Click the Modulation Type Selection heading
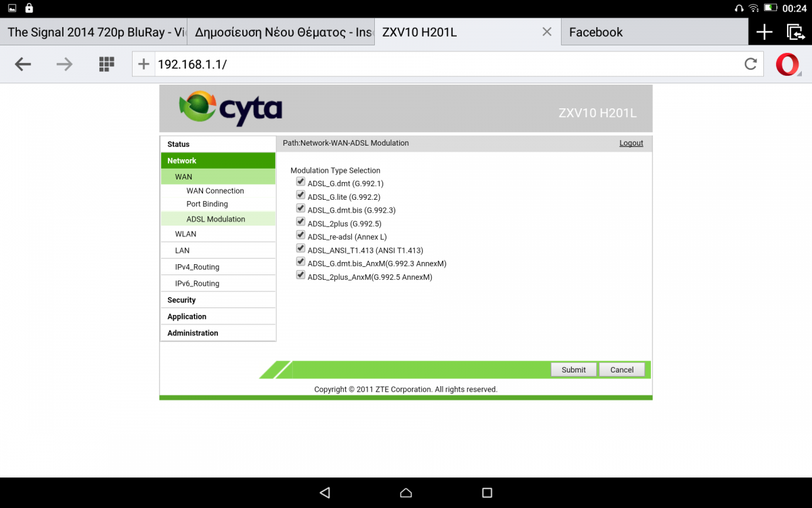The image size is (812, 508). (x=336, y=171)
